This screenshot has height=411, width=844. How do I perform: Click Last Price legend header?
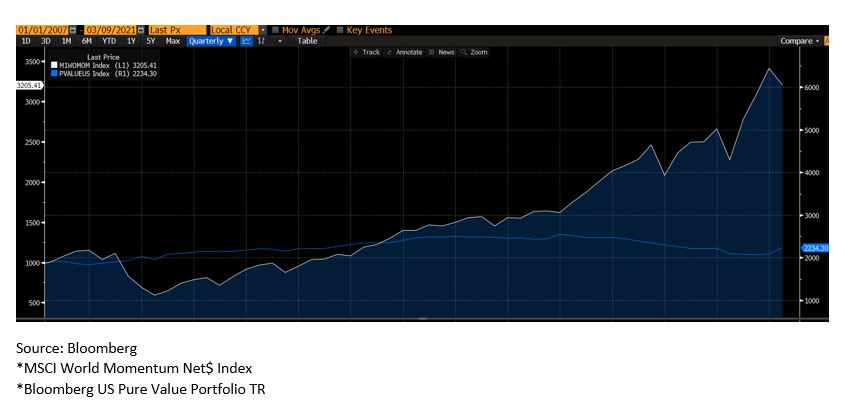(103, 57)
